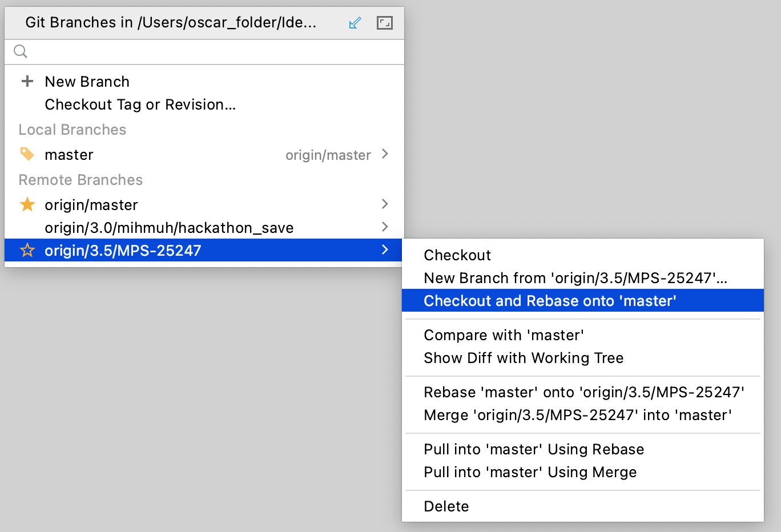
Task: Click Checkout Tag or Revision…
Action: 140,104
